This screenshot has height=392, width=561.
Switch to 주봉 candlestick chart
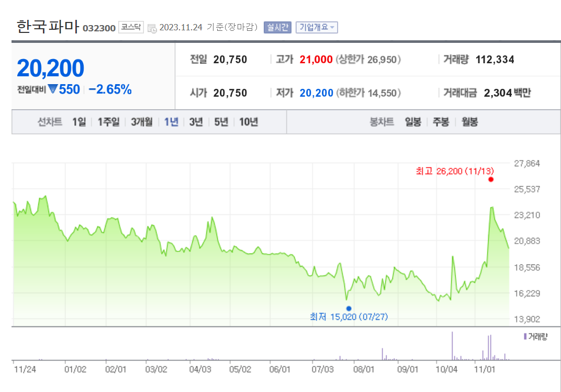coord(441,122)
